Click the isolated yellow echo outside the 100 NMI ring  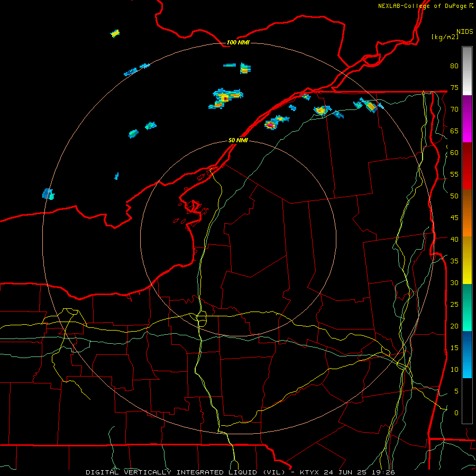pyautogui.click(x=115, y=33)
